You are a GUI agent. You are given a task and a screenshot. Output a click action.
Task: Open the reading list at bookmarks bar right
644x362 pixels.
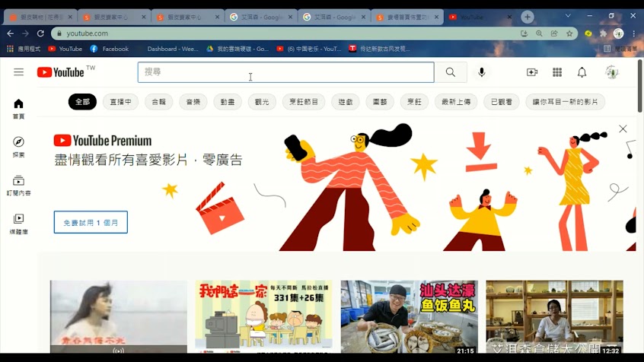[620, 49]
